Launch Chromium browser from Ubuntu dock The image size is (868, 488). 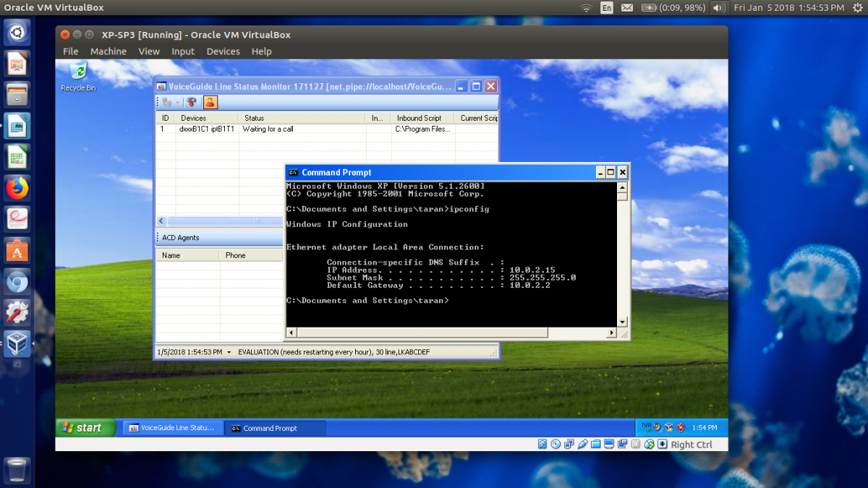[x=17, y=281]
